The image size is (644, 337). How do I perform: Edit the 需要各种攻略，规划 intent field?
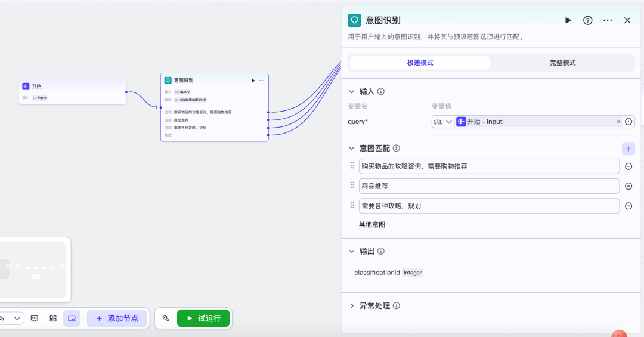(489, 206)
